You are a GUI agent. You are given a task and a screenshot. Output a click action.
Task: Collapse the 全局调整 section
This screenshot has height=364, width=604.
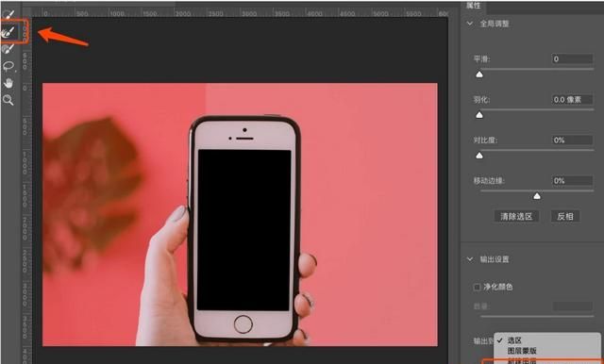click(x=470, y=24)
